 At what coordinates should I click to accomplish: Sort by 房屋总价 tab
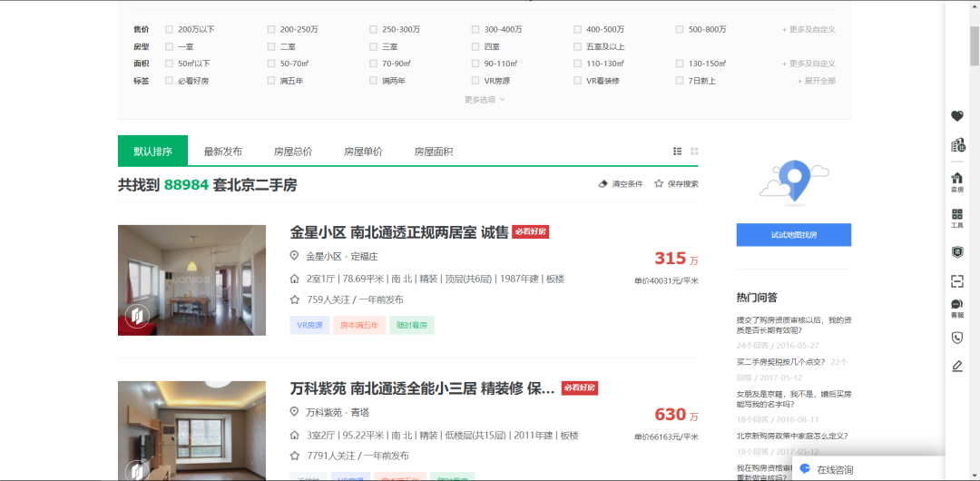(293, 152)
